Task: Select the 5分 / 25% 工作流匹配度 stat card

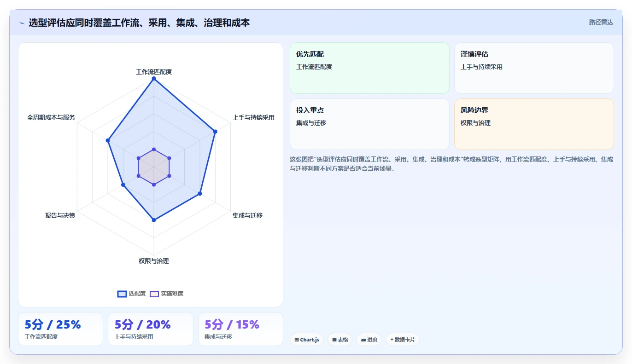Action: 60,329
